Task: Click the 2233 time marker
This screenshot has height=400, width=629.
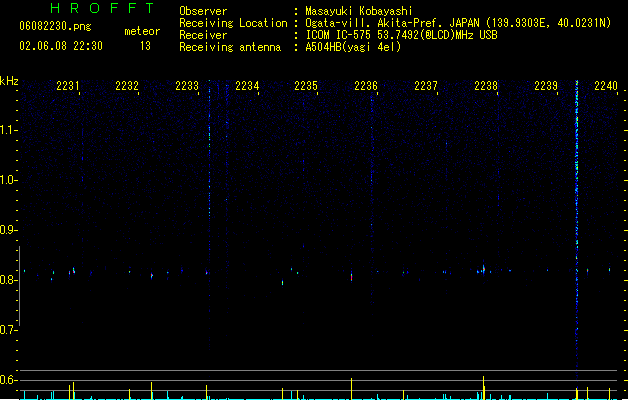Action: (x=187, y=86)
